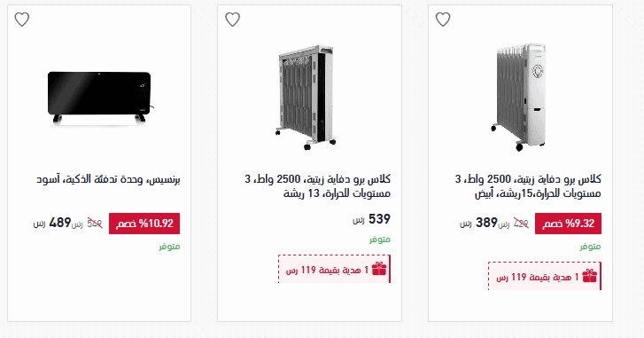Screen dimensions: 644x338
Task: Open the 13-fin oil heater product image
Action: coord(306,98)
